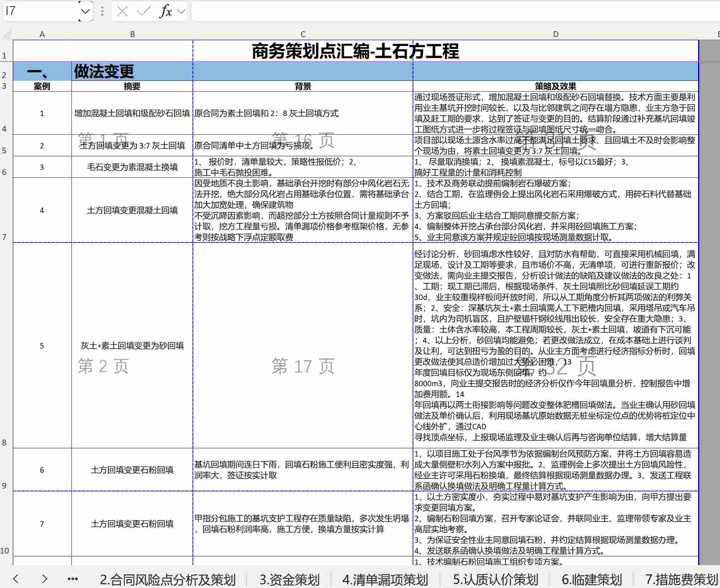
Task: Select column A header
Action: point(42,34)
